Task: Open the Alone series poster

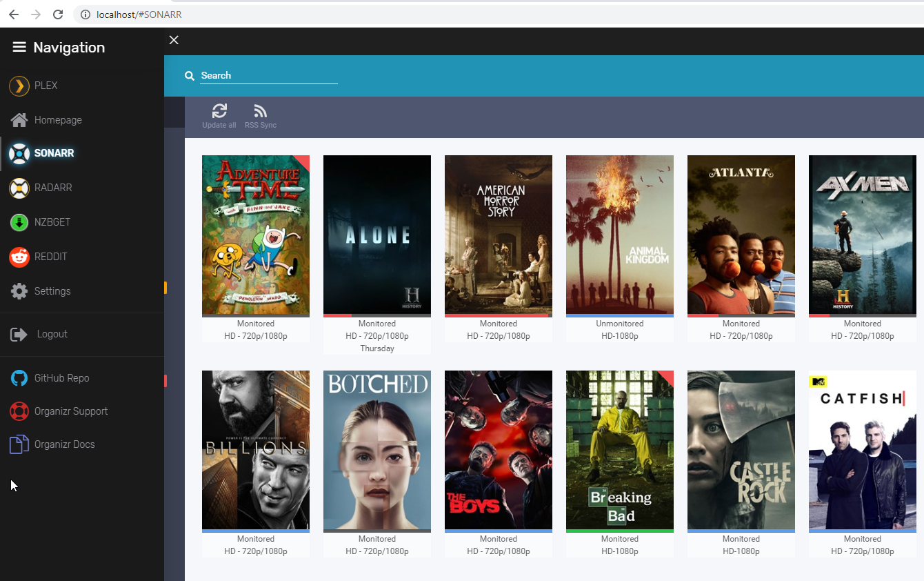Action: click(377, 235)
